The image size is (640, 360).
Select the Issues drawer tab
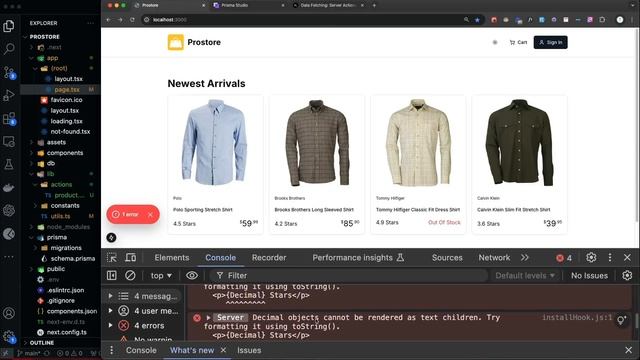pyautogui.click(x=249, y=350)
